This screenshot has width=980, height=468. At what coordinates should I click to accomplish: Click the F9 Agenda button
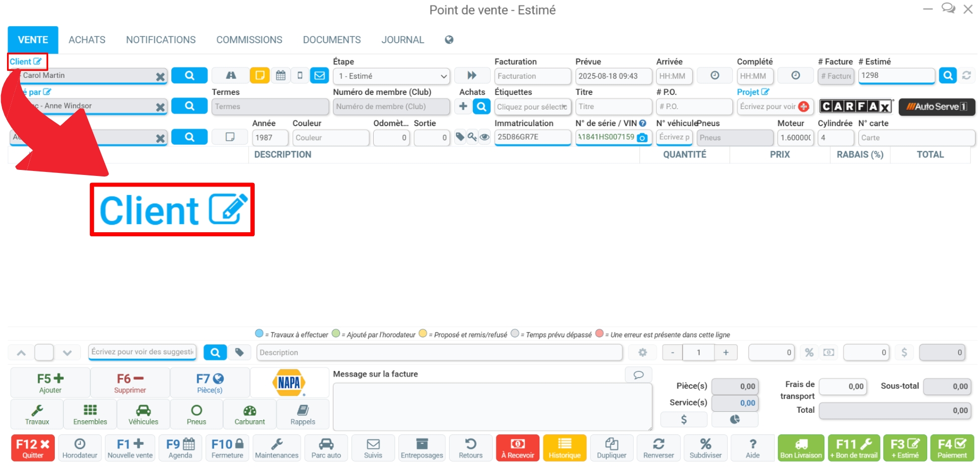(x=180, y=448)
